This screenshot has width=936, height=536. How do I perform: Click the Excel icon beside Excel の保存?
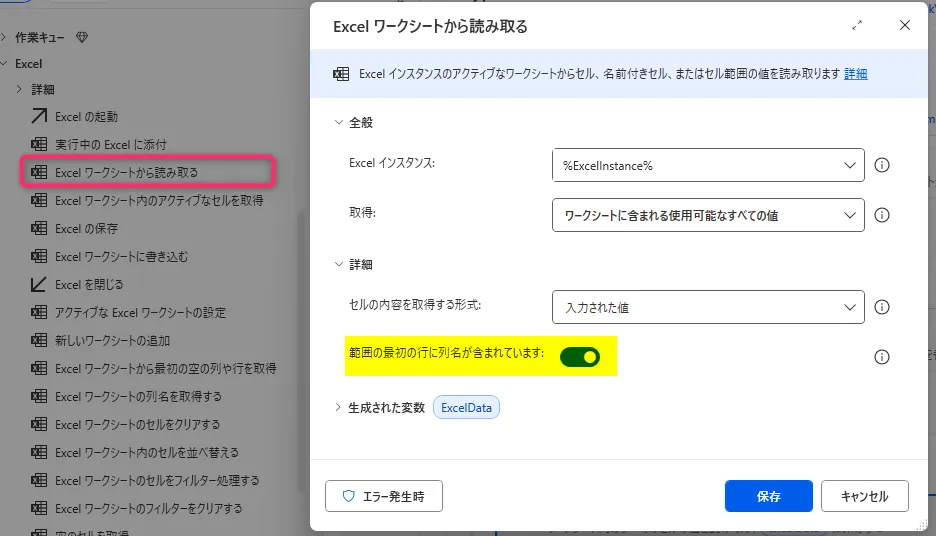pos(40,229)
